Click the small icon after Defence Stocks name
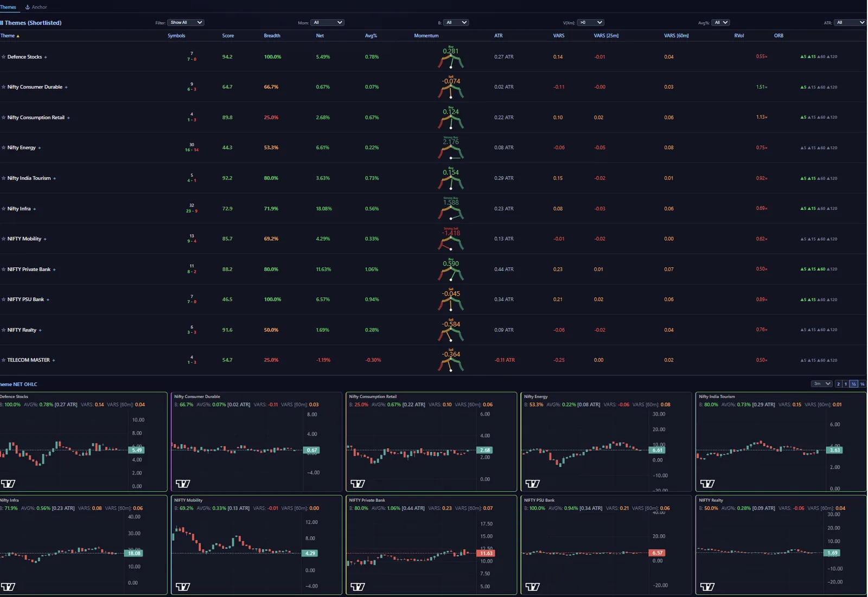The width and height of the screenshot is (868, 597). 46,57
